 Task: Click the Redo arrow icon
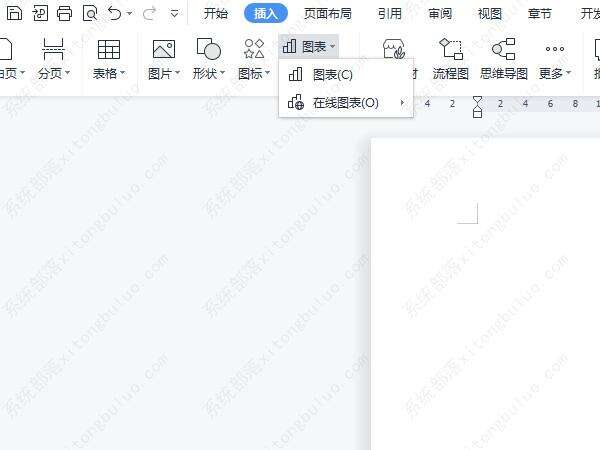pyautogui.click(x=149, y=14)
